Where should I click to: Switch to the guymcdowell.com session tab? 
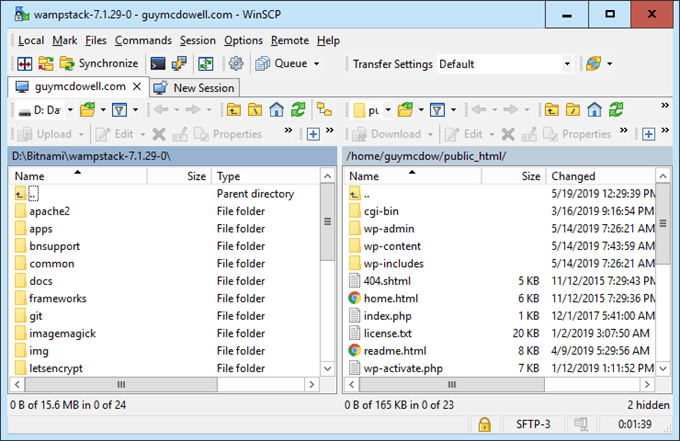pyautogui.click(x=80, y=87)
